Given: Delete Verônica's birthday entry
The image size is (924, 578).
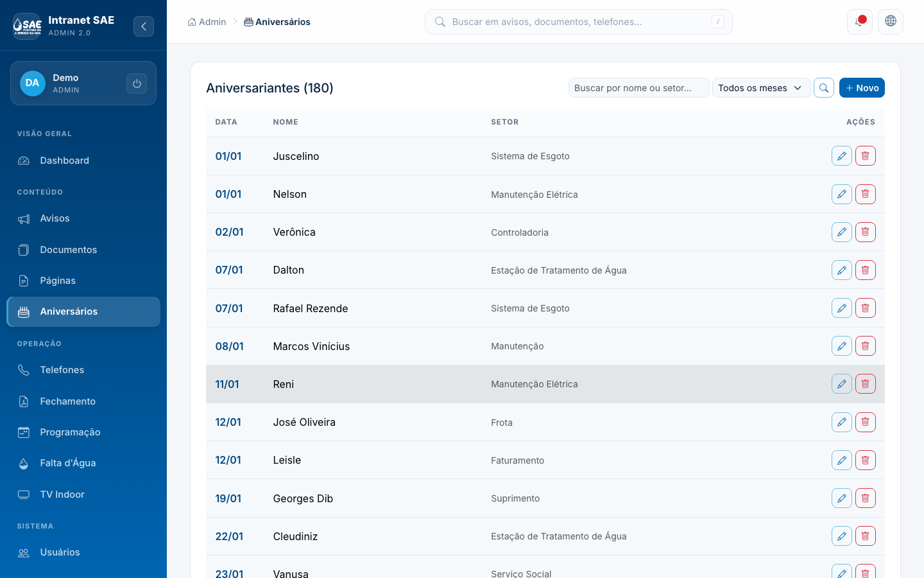Looking at the screenshot, I should 866,232.
